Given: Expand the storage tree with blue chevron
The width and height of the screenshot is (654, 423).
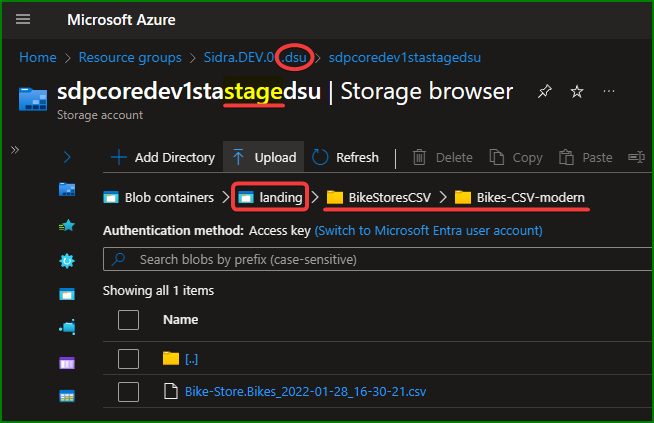Looking at the screenshot, I should point(67,157).
